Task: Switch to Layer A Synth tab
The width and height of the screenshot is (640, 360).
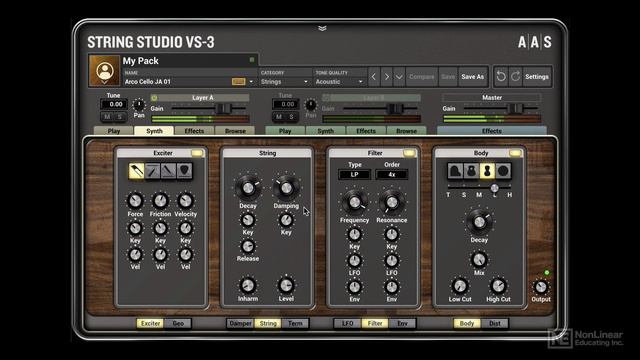Action: (x=154, y=131)
